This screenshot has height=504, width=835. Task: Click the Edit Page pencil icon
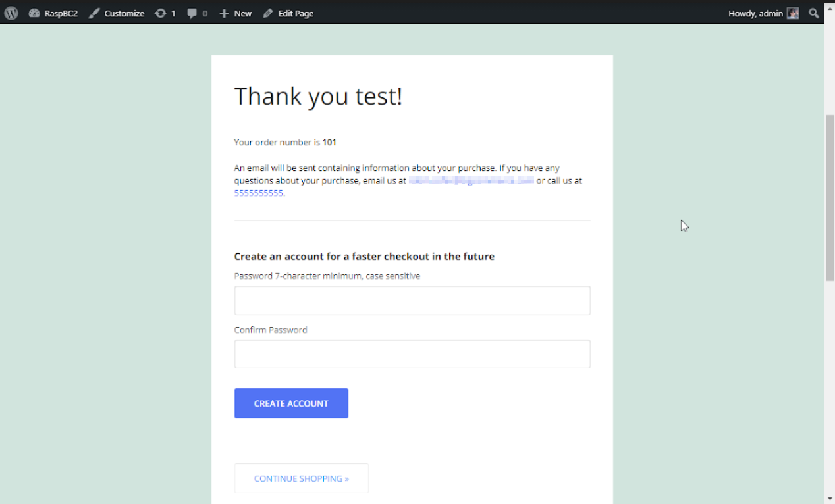click(x=268, y=13)
